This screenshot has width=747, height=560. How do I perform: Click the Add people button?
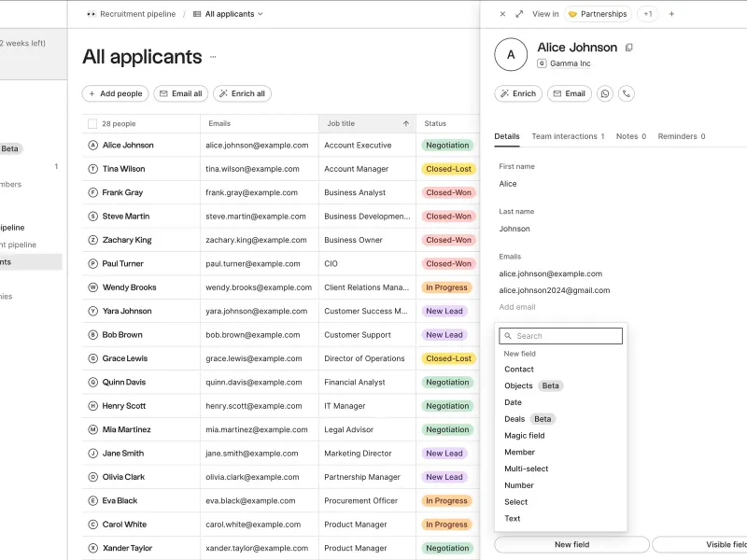click(115, 94)
